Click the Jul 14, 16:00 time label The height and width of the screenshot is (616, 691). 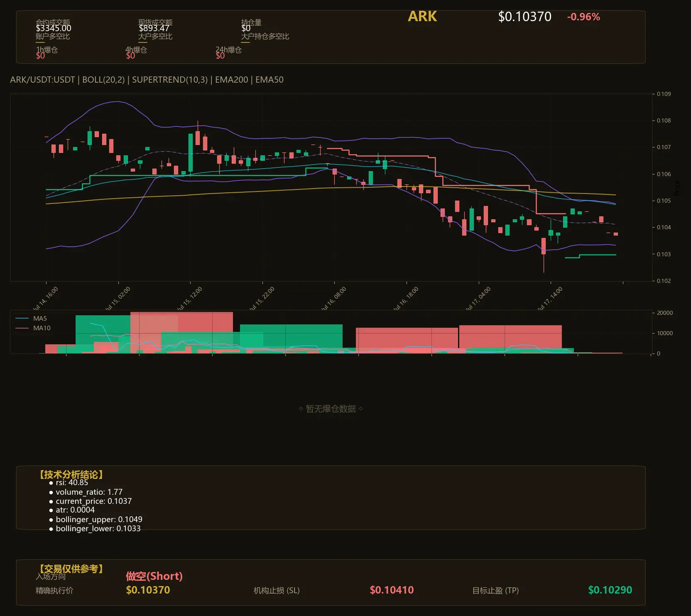tap(46, 299)
